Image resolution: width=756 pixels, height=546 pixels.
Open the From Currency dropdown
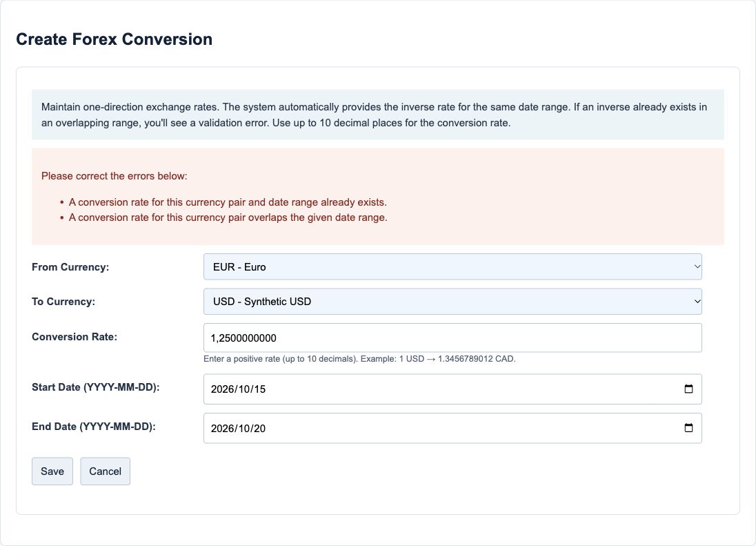coord(452,266)
